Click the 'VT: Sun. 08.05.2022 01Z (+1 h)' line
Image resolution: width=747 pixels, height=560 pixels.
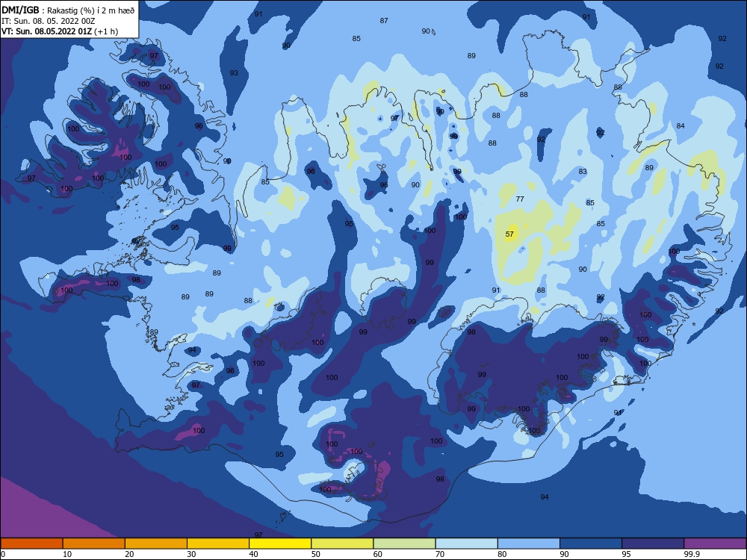(x=60, y=31)
